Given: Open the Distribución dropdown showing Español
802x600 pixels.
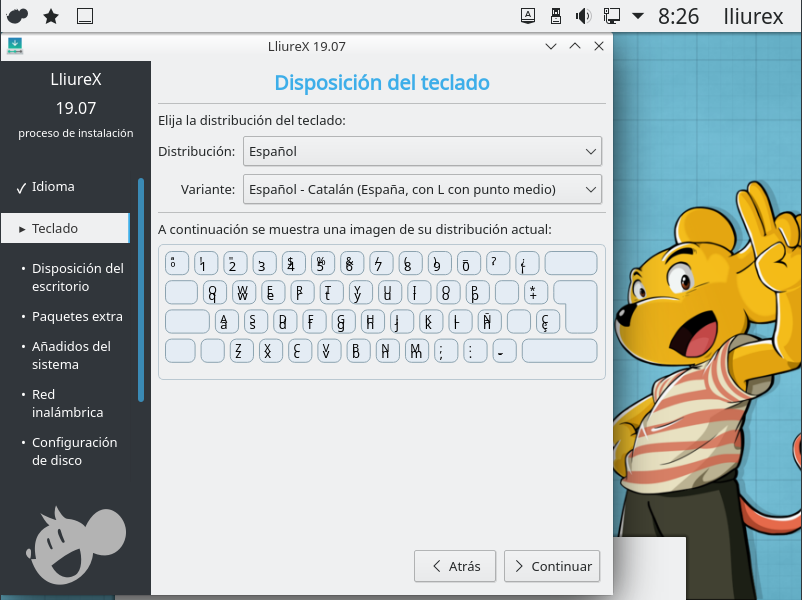Looking at the screenshot, I should pos(421,152).
